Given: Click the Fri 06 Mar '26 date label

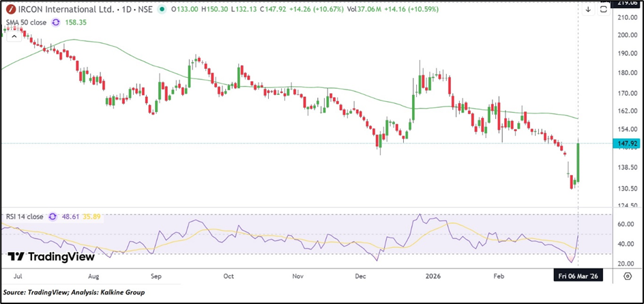Looking at the screenshot, I should click(x=578, y=277).
